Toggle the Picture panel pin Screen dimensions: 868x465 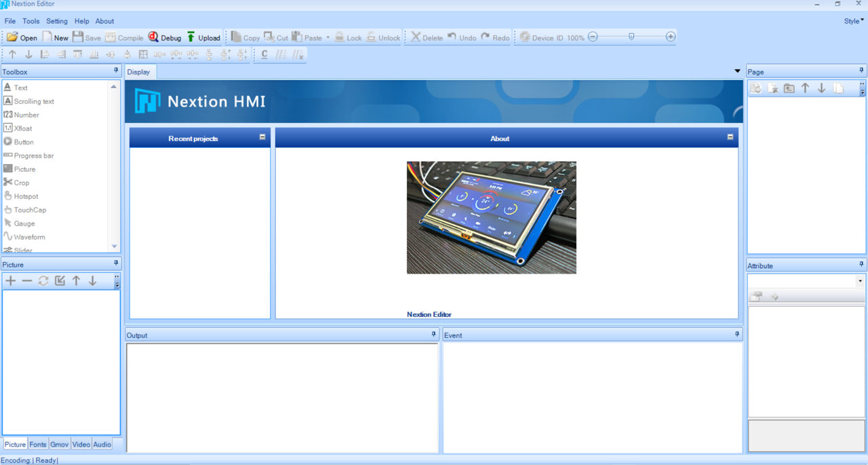pos(116,263)
